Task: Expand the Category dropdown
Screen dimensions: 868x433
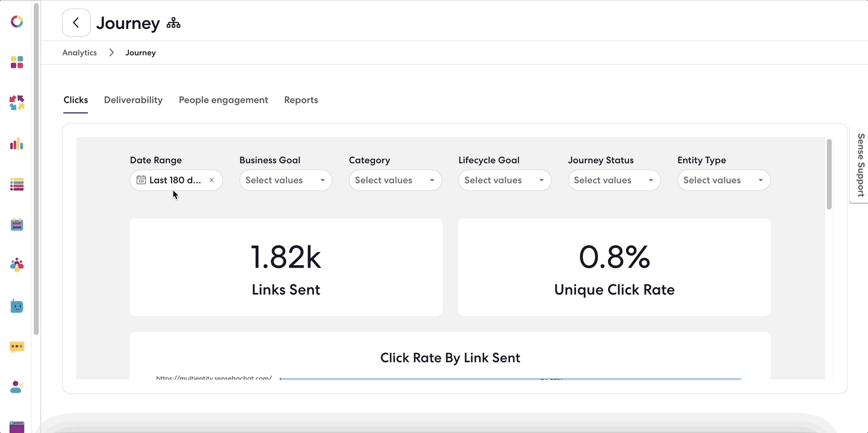Action: pos(395,180)
